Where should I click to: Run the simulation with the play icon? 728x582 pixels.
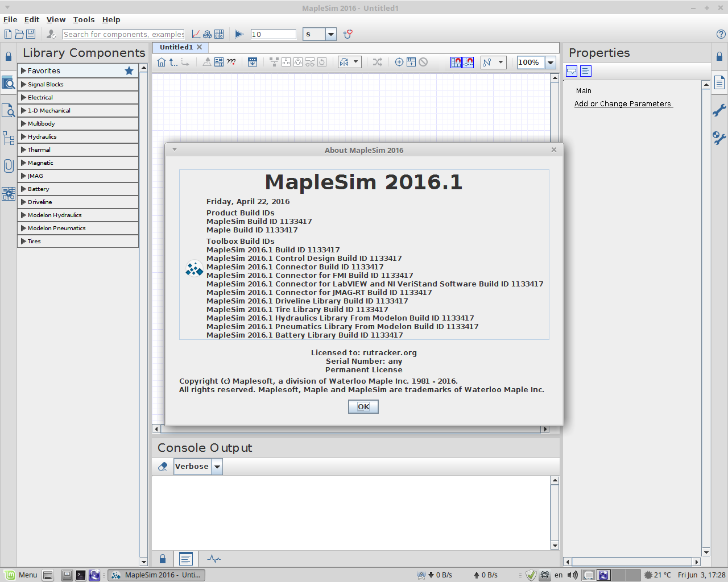click(x=239, y=34)
